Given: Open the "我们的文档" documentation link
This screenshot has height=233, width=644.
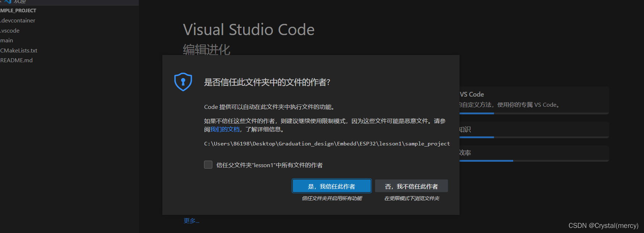Looking at the screenshot, I should coord(225,129).
